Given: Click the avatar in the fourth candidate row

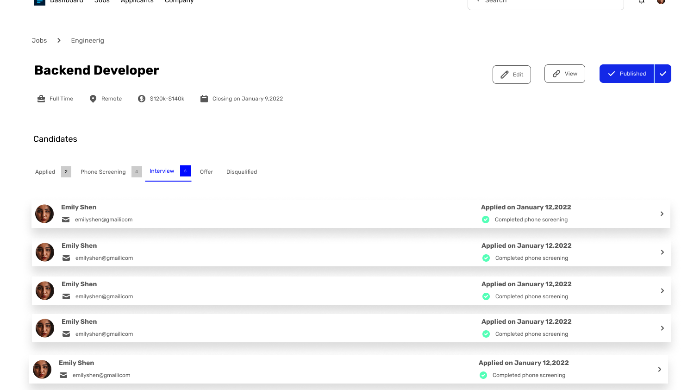Looking at the screenshot, I should point(45,328).
